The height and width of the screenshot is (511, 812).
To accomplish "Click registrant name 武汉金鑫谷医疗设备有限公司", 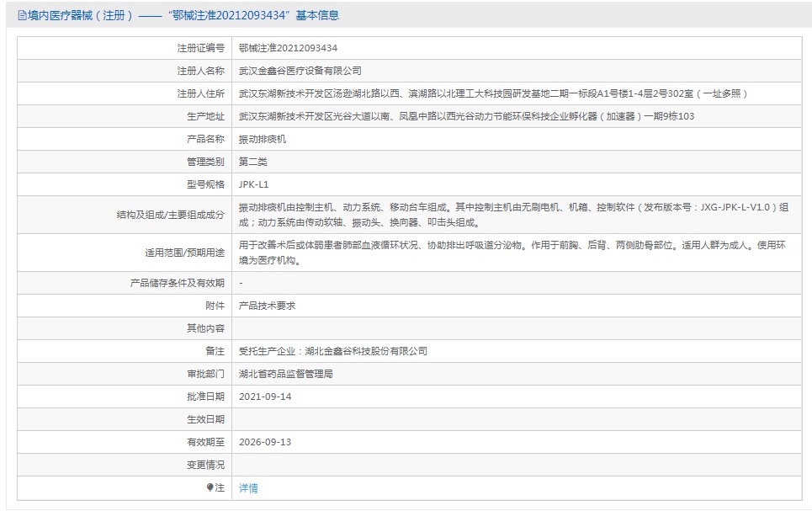I will 300,71.
